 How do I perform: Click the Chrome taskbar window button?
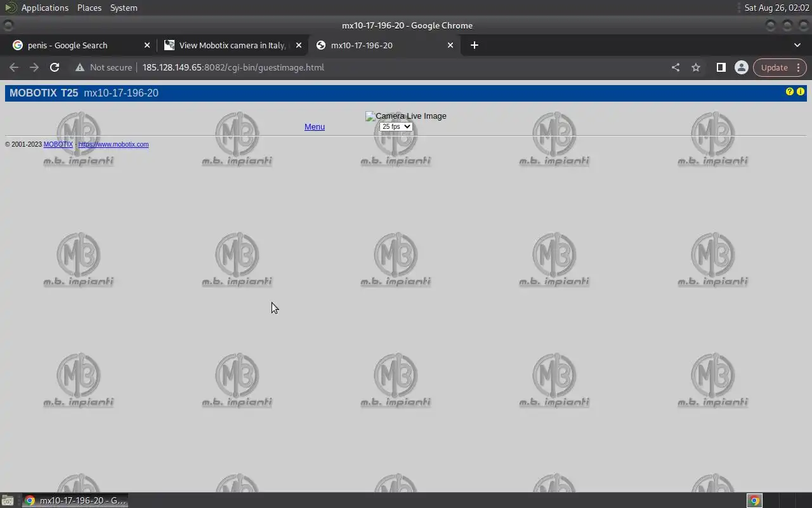(75, 500)
